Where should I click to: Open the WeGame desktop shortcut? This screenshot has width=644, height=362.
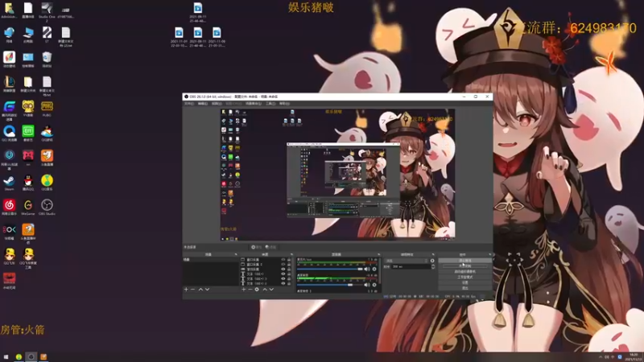pos(28,208)
